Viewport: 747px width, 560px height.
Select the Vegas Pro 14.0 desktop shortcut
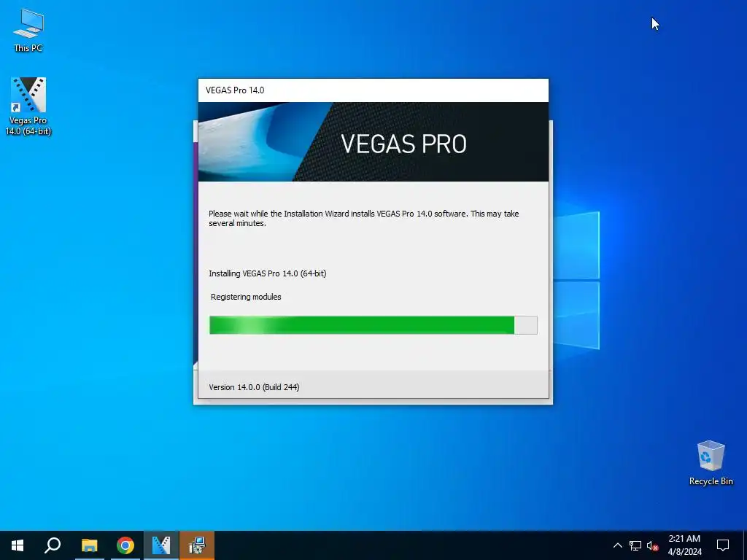pos(28,106)
